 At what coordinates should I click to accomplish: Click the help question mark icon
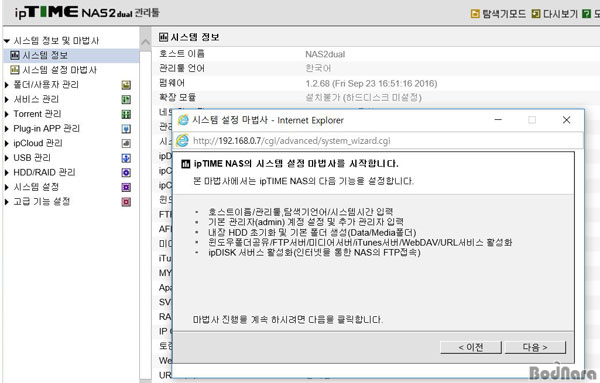pyautogui.click(x=586, y=14)
